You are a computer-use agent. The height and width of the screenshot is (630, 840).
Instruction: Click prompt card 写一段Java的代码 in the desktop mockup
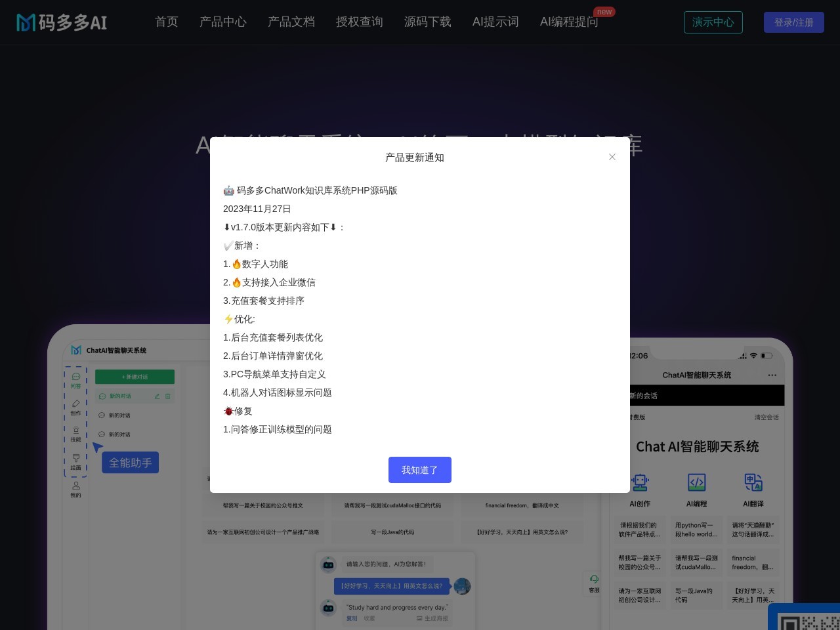tap(392, 532)
